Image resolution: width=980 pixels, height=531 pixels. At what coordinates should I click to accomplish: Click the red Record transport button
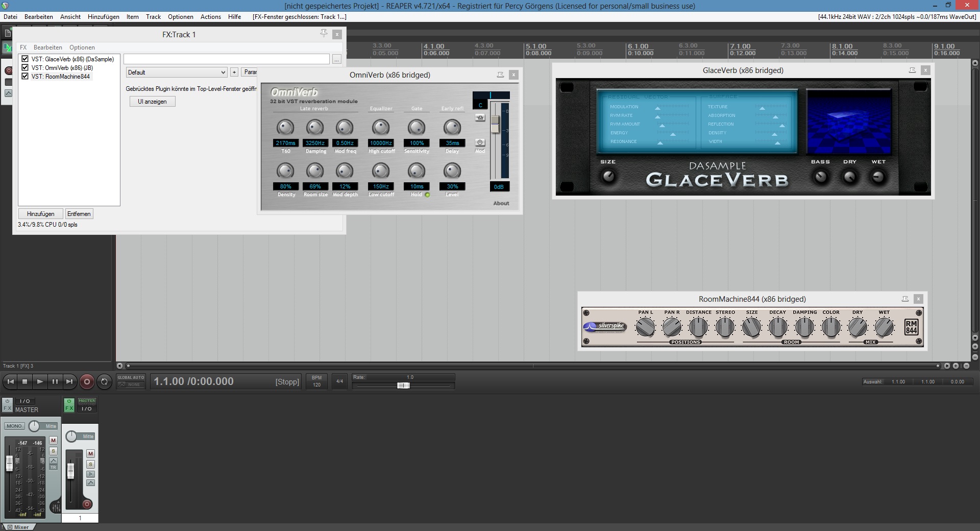point(87,381)
